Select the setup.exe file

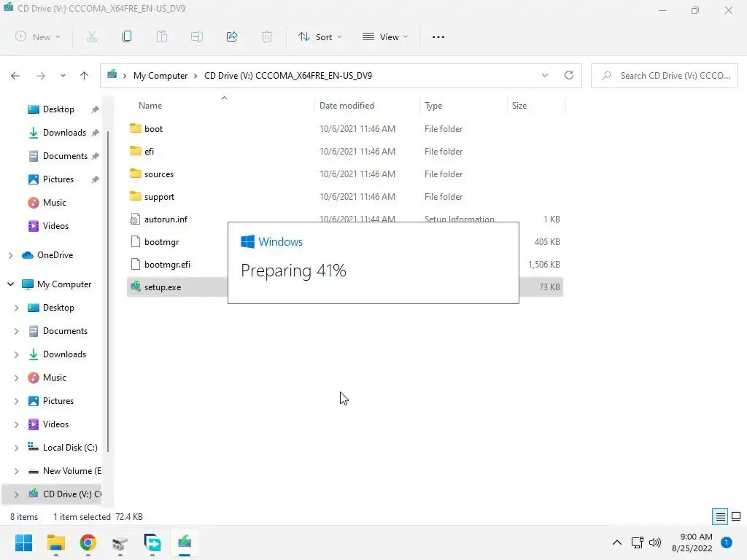coord(163,287)
